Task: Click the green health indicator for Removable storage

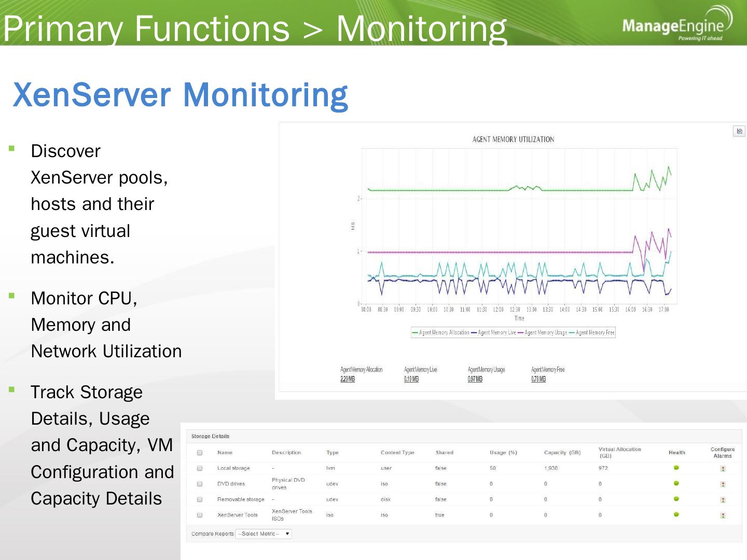Action: tap(676, 499)
